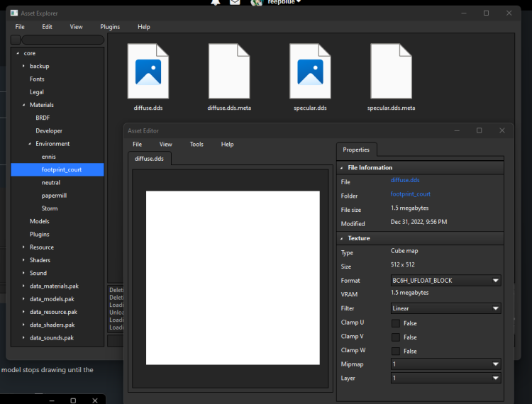Click the Asset Explorer title bar app icon
The width and height of the screenshot is (532, 404).
coord(13,13)
